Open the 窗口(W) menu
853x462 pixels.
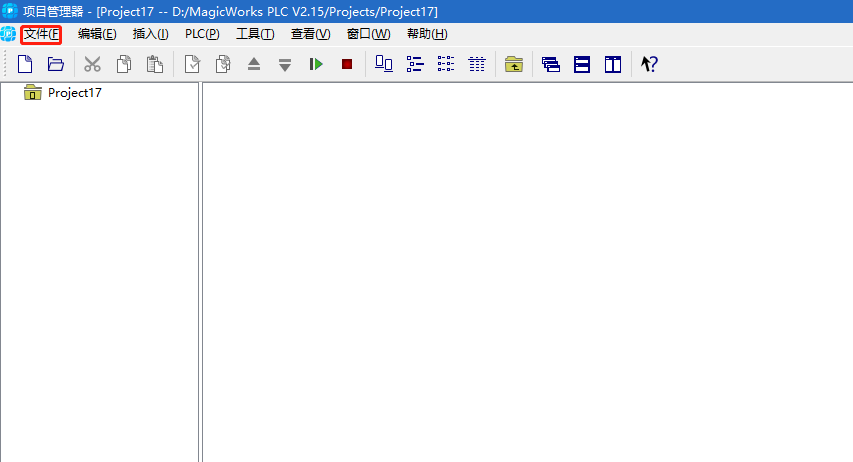(368, 34)
